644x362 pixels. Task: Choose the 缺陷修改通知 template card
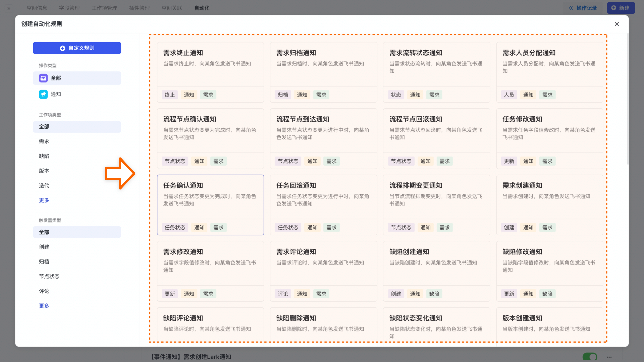(550, 271)
